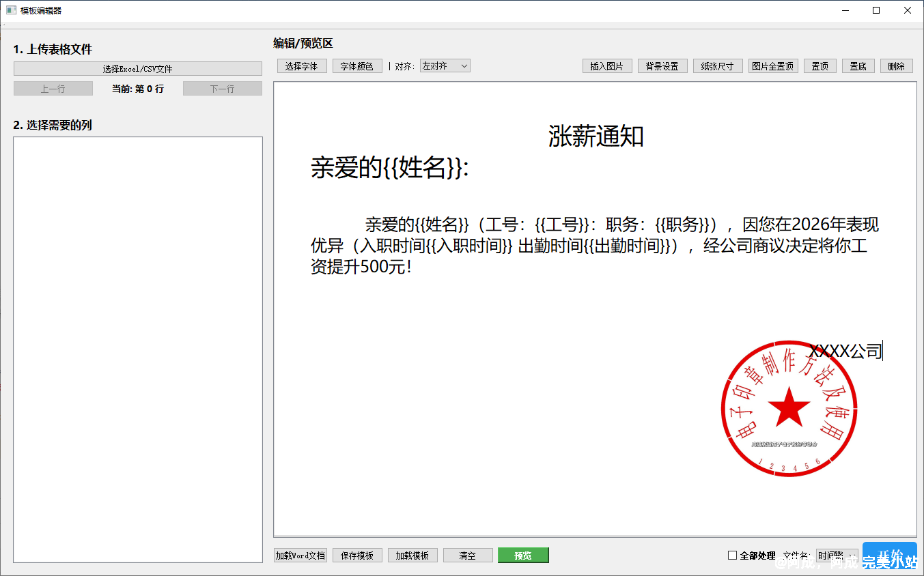Go to the next row (下一行)

(223, 88)
